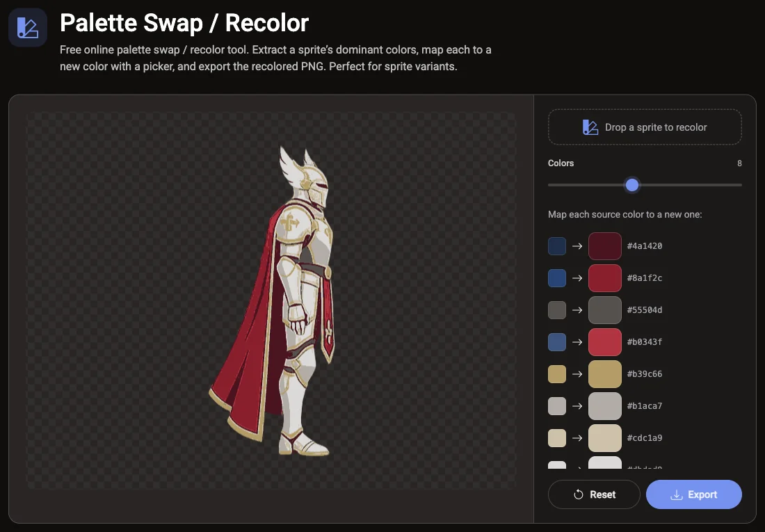Click the Palette Swap app logo icon
Viewport: 765px width, 532px height.
point(28,27)
